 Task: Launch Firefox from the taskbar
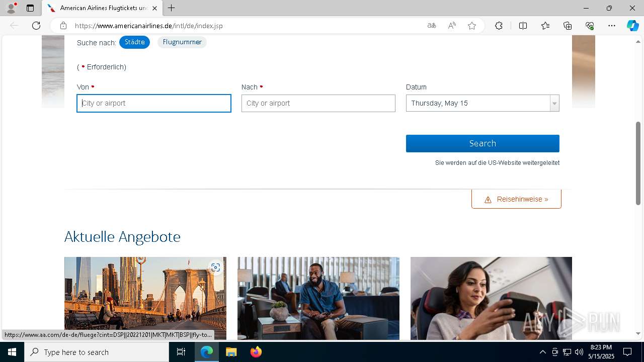256,352
